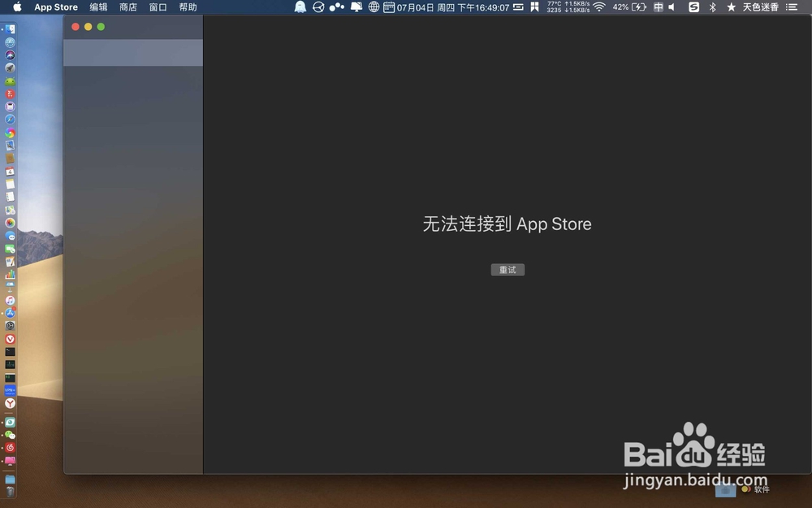Screen dimensions: 812x508
Task: Open the 编辑 menu
Action: coord(98,7)
